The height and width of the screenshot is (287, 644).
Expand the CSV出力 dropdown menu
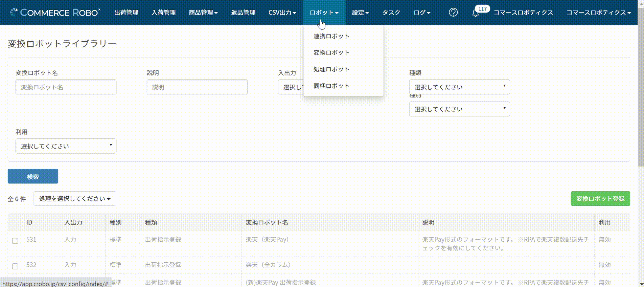(x=282, y=13)
